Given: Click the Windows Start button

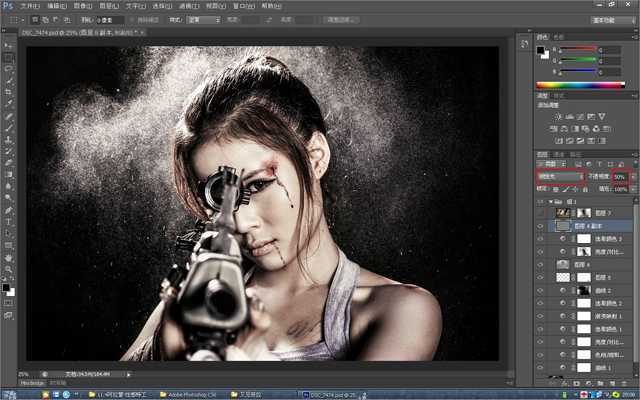Looking at the screenshot, I should pyautogui.click(x=10, y=393).
